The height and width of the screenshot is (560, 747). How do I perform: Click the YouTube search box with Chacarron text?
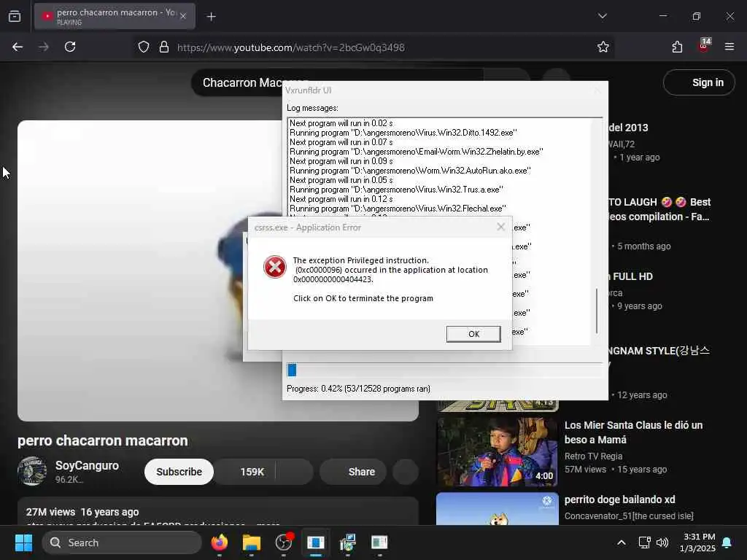coord(337,83)
